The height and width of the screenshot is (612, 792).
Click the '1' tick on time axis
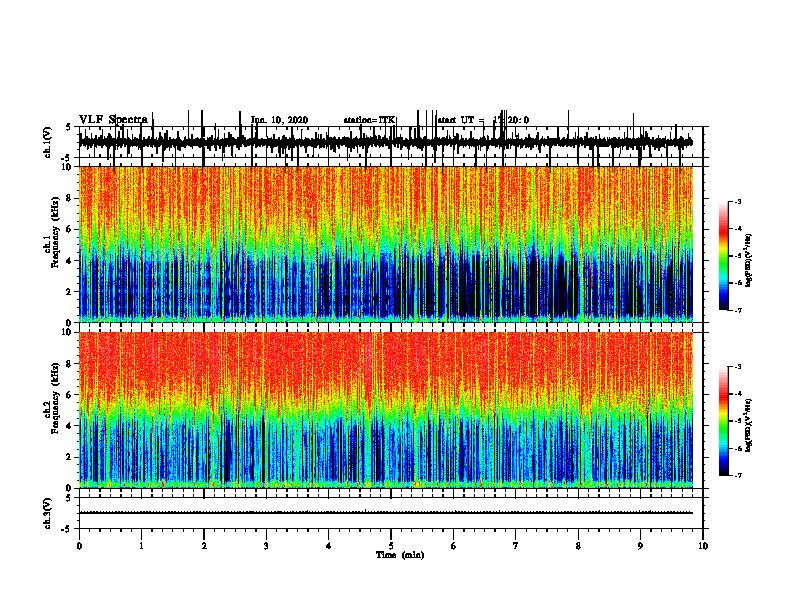(x=141, y=546)
